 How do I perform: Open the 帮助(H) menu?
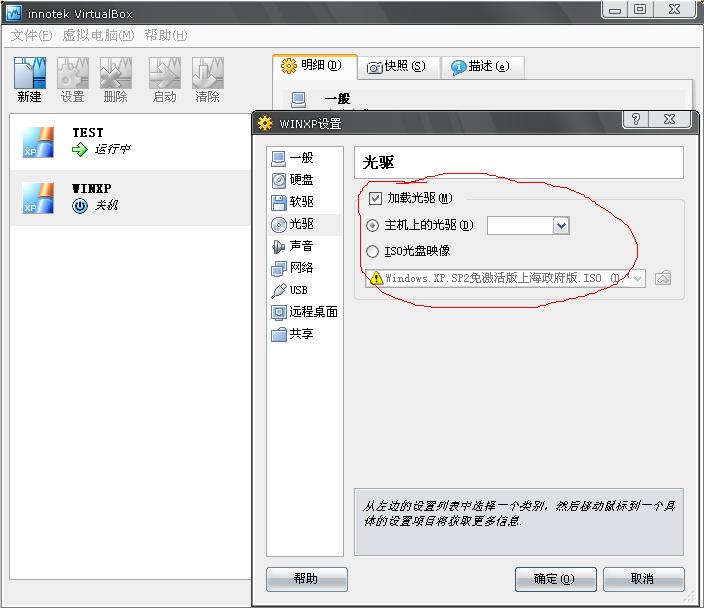(166, 35)
